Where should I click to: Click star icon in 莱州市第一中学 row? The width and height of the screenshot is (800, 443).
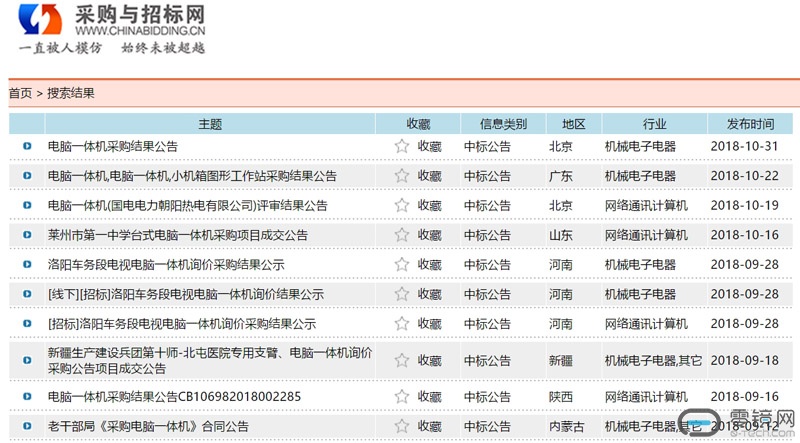click(402, 235)
